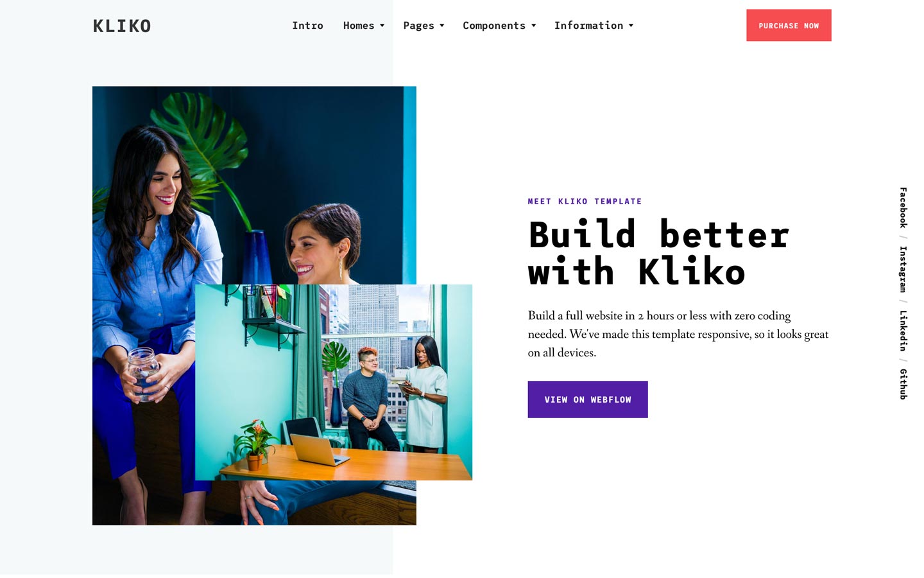
Task: Expand the Components dropdown arrow
Action: 534,26
